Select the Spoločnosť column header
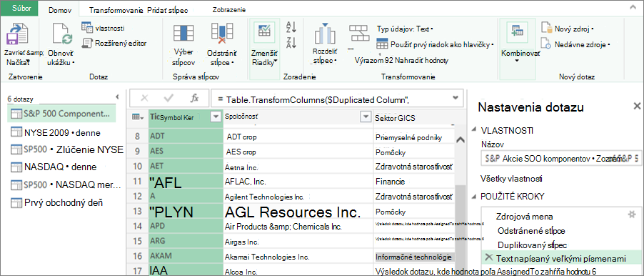The height and width of the screenshot is (276, 644). pos(298,117)
